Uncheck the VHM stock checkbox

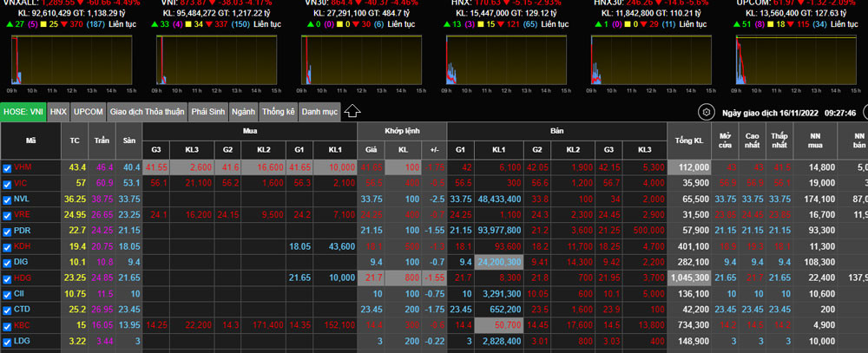7,167
